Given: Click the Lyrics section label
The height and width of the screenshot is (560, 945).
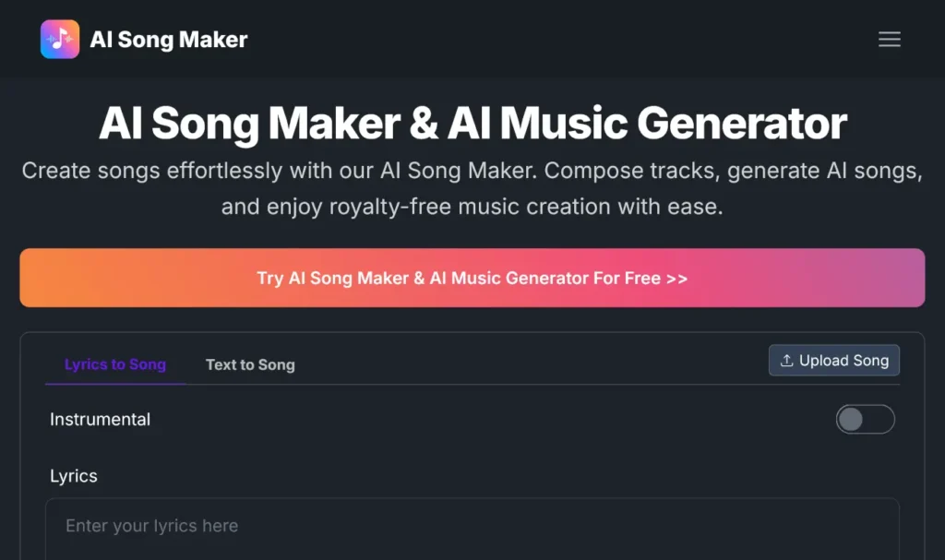Looking at the screenshot, I should (73, 476).
